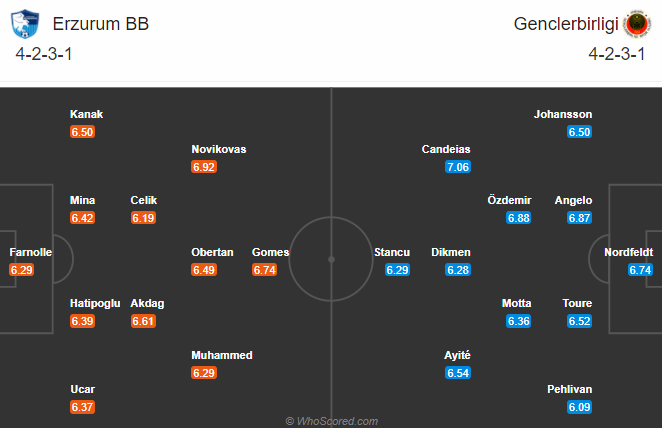Click the WhoScored.com watermark
Screen dimensions: 662x429
[331, 421]
